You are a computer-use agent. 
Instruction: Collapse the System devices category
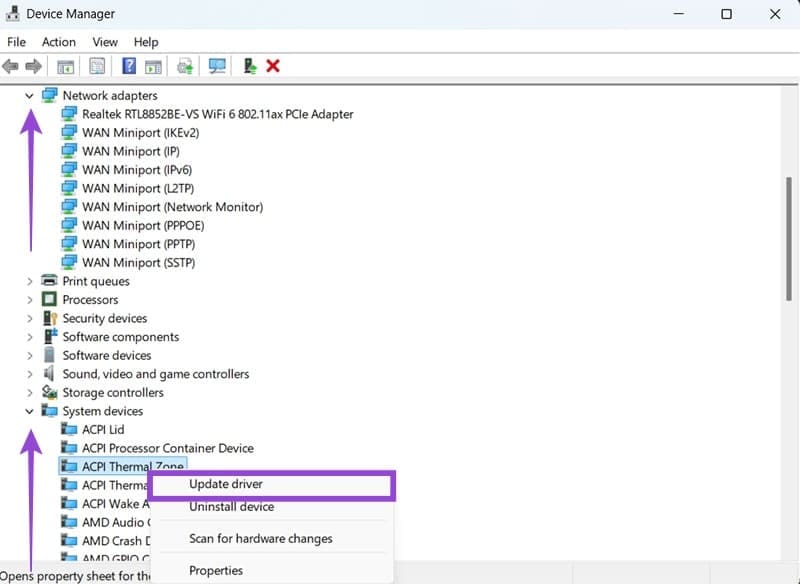click(28, 411)
